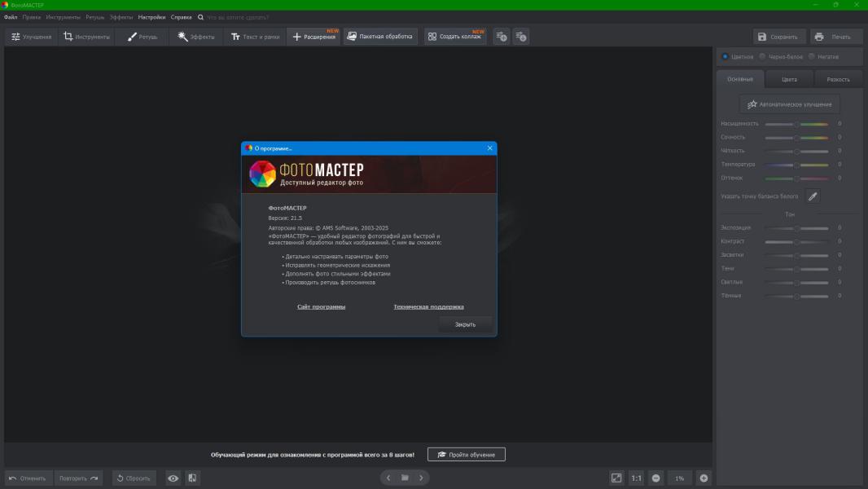868x489 pixels.
Task: Switch to the Цвета tab
Action: tap(789, 79)
